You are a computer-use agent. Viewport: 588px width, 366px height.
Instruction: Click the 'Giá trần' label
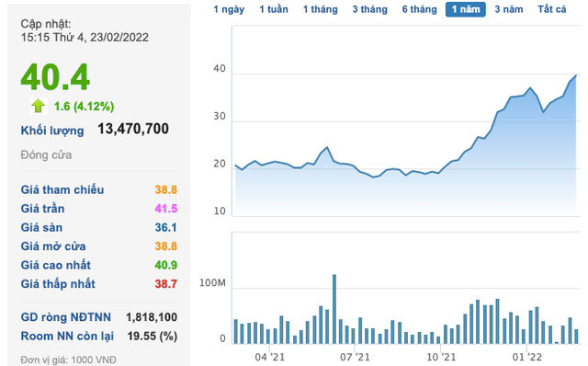[43, 209]
